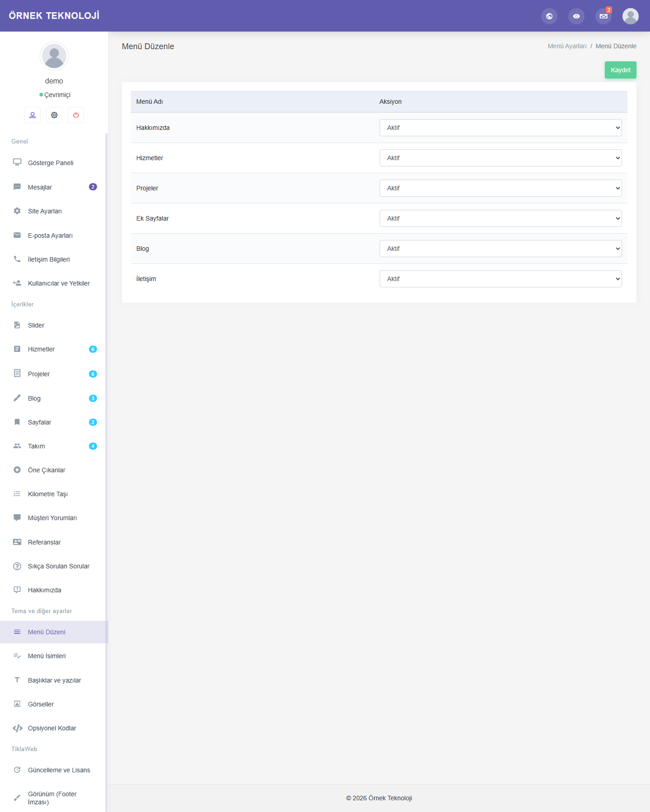Click the Takım people icon
Image resolution: width=650 pixels, height=812 pixels.
pos(17,446)
